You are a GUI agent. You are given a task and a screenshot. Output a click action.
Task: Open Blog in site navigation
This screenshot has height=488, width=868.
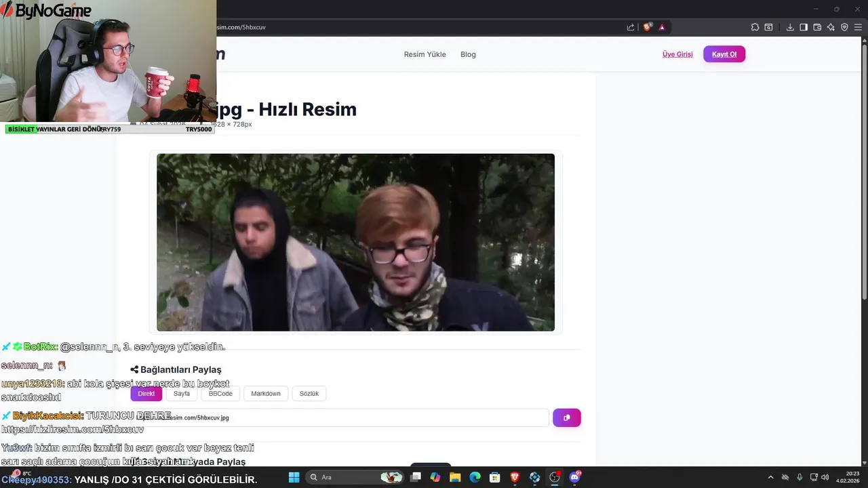(468, 54)
